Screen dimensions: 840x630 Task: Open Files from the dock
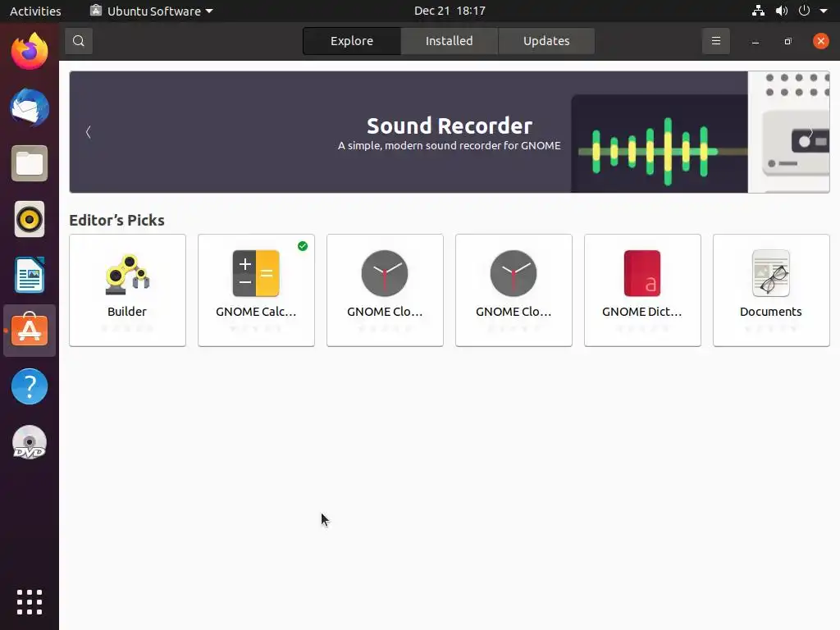coord(30,163)
